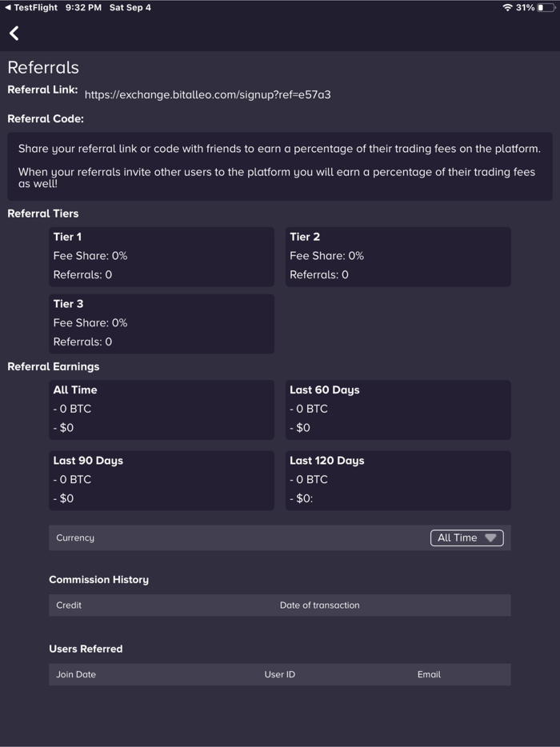Click the User ID column header

(x=279, y=674)
